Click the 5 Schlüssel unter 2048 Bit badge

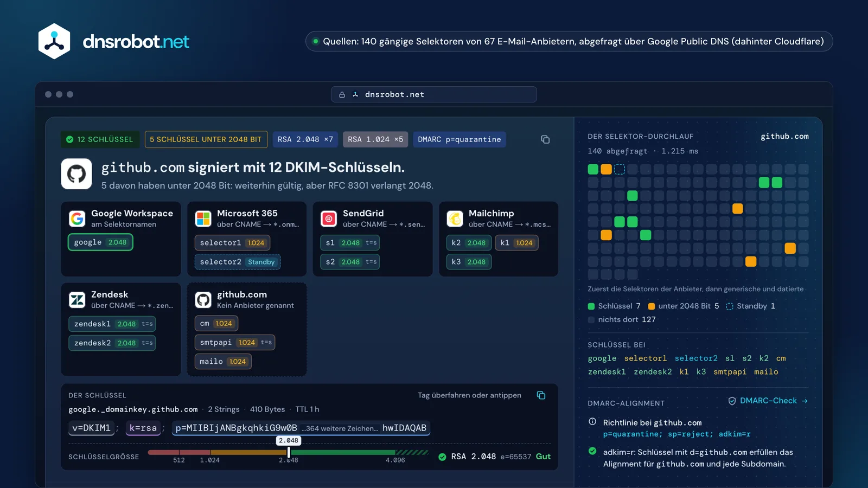click(206, 139)
